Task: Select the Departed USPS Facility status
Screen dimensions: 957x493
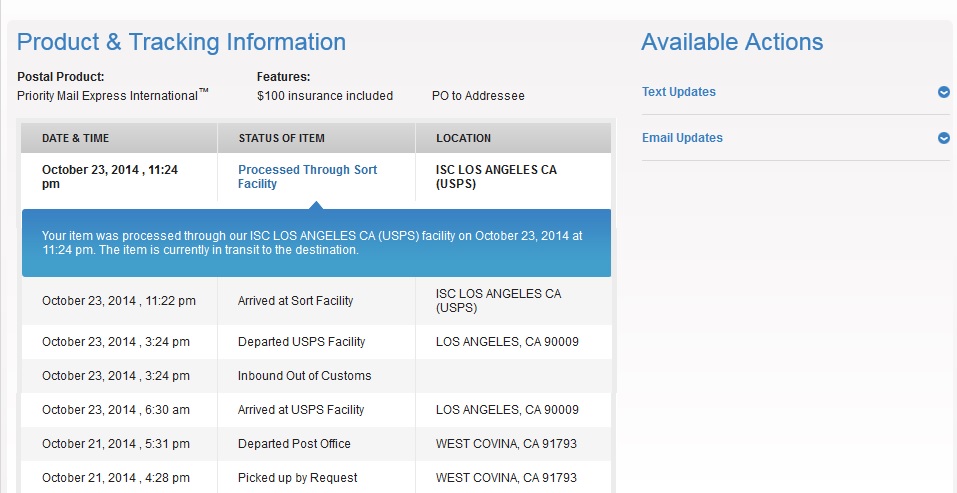Action: [x=301, y=342]
